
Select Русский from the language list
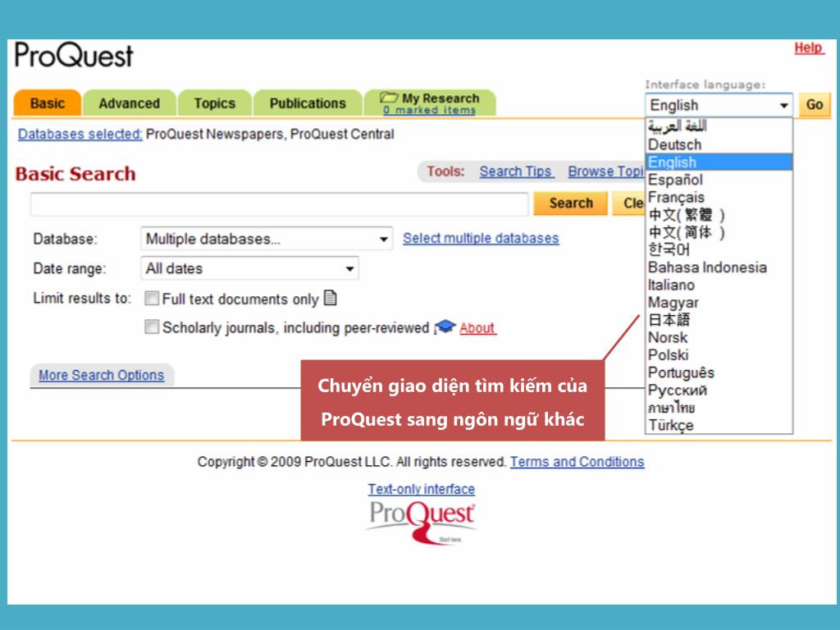pyautogui.click(x=719, y=390)
